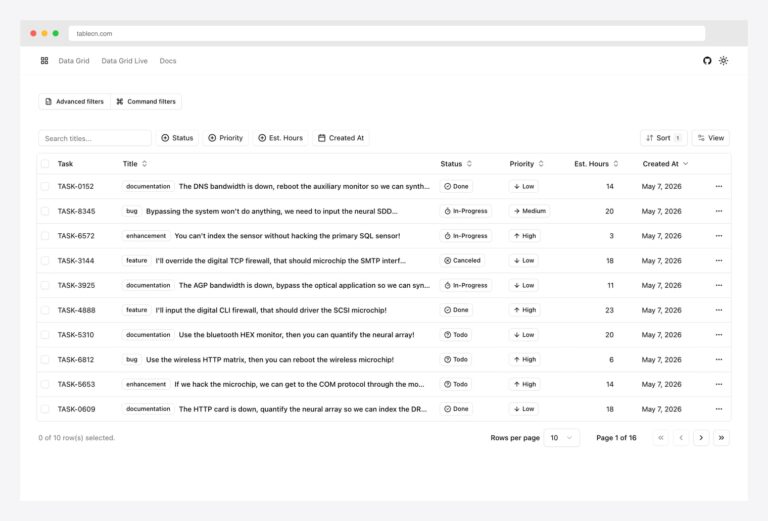Open the Data Grid nav item
This screenshot has width=768, height=521.
coord(74,61)
